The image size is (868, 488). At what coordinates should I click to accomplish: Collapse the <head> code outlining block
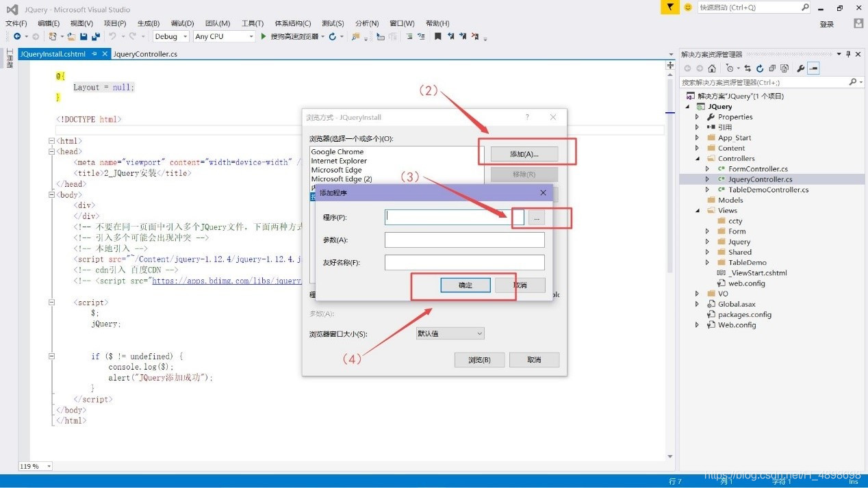(51, 152)
